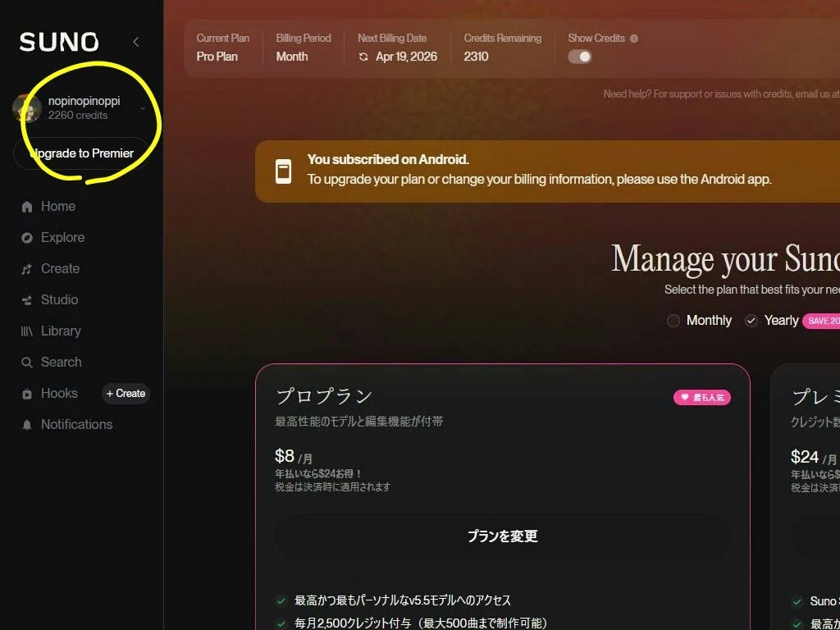Click the Apr 19, 2026 billing date
The width and height of the screenshot is (840, 630).
click(x=407, y=57)
